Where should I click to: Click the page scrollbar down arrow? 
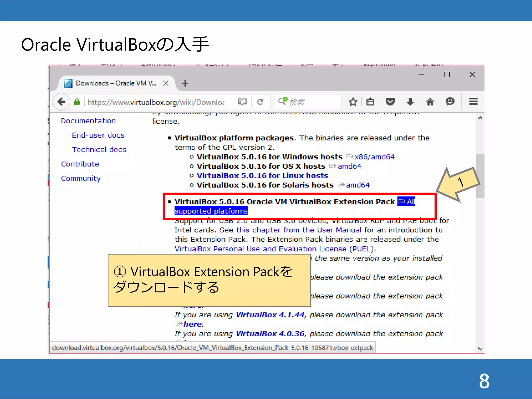point(480,349)
